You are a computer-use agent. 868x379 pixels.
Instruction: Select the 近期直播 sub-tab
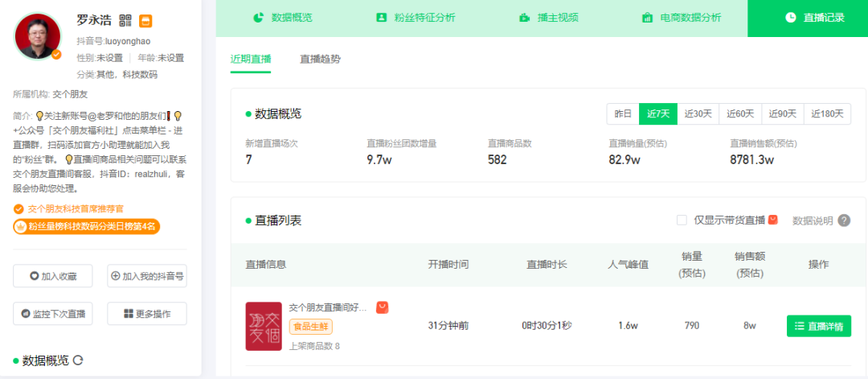click(x=251, y=59)
